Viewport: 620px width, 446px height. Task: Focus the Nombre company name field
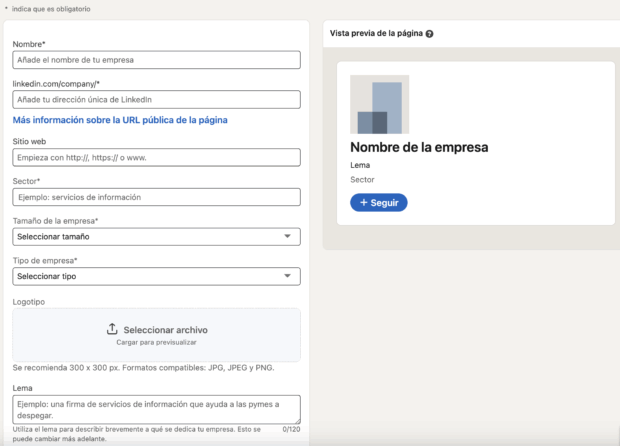(156, 60)
